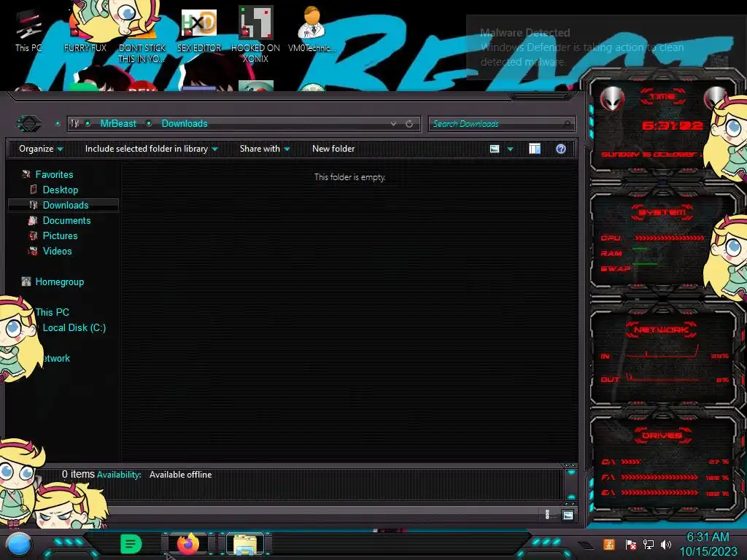Open the Organize dropdown menu
Image resolution: width=747 pixels, height=560 pixels.
(41, 149)
